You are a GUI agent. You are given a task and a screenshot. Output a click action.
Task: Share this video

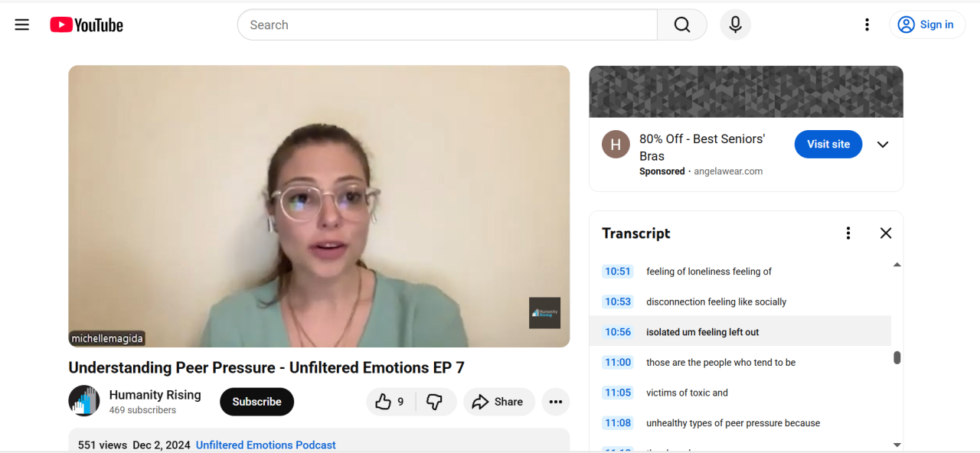point(498,402)
